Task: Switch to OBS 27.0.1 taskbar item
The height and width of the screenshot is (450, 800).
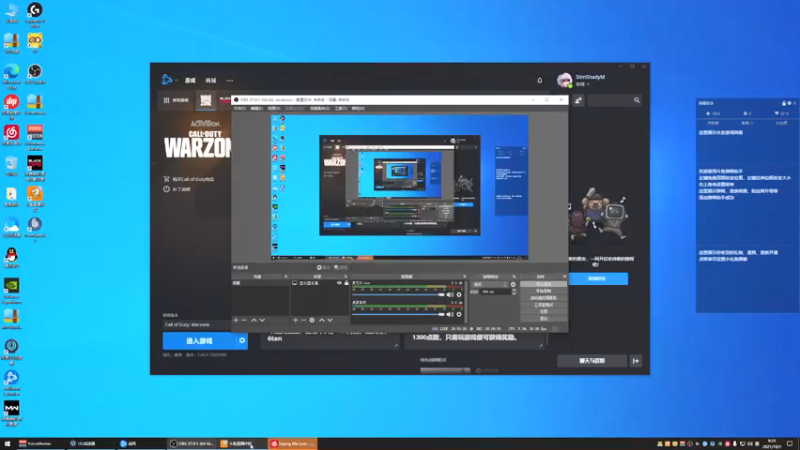Action: 192,444
